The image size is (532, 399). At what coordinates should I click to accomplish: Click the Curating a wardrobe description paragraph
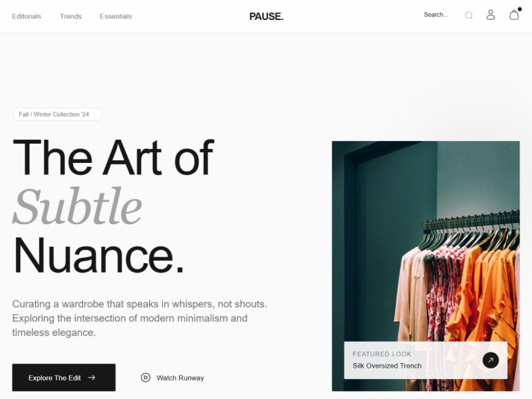coord(140,319)
